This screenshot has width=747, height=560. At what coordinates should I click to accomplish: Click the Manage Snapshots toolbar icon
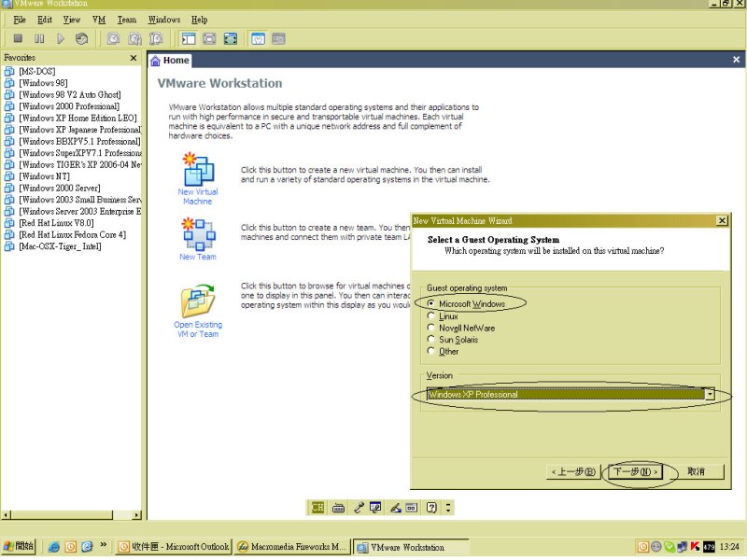156,38
